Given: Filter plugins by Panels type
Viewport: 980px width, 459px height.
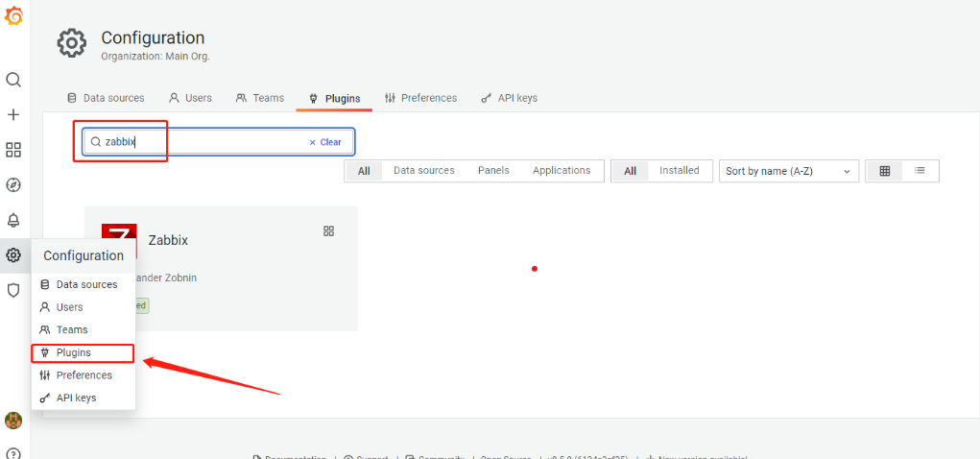Looking at the screenshot, I should point(493,171).
